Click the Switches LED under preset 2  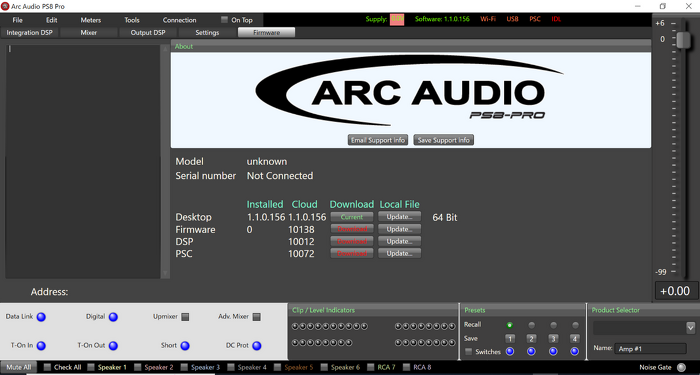tap(531, 352)
